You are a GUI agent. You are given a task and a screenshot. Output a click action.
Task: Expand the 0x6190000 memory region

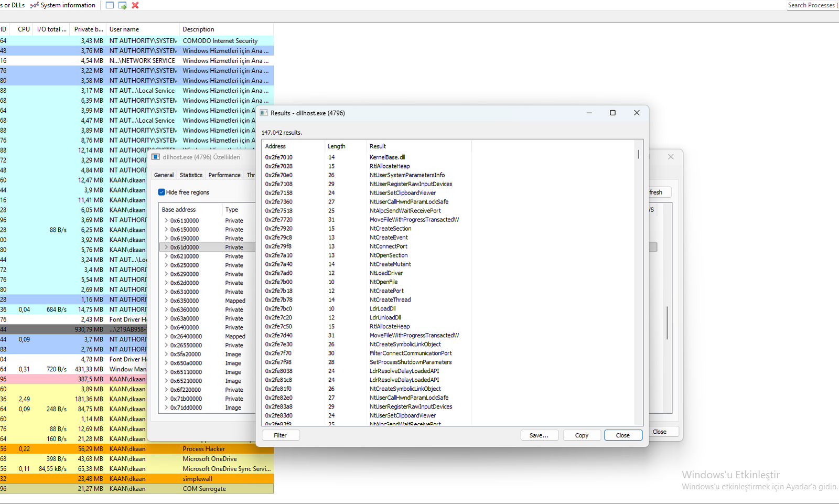(x=166, y=239)
